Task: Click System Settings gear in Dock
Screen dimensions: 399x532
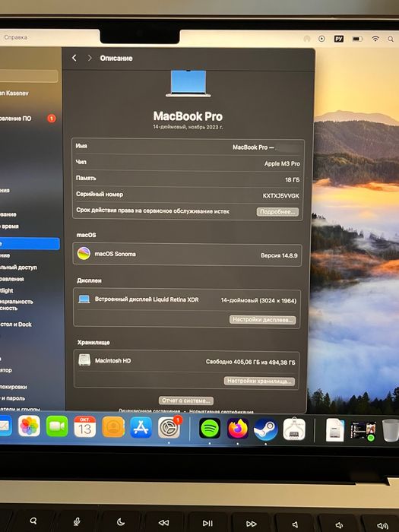Action: 169,428
